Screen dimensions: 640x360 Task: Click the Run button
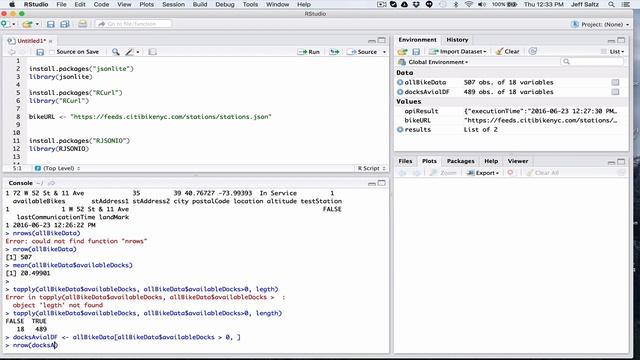pyautogui.click(x=309, y=52)
